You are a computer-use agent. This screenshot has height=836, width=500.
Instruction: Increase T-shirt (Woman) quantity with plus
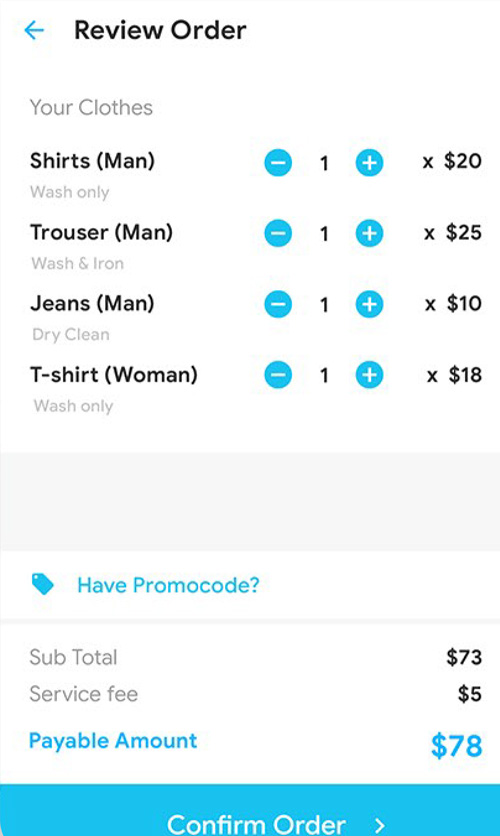tap(369, 375)
